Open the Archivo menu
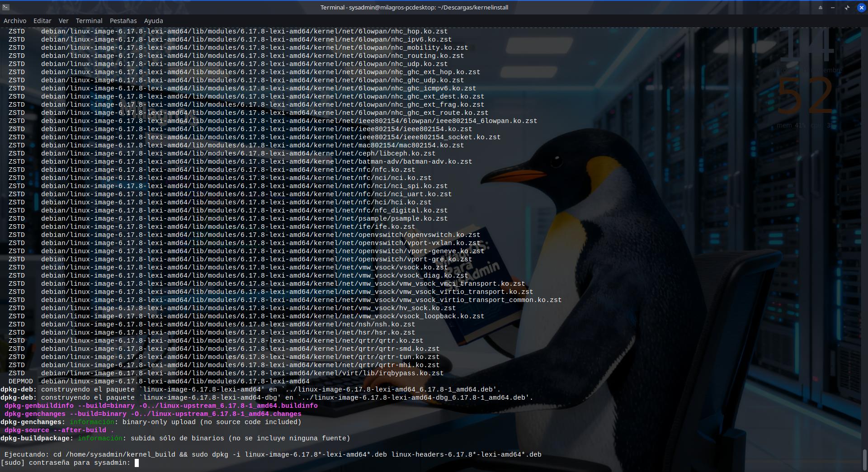Screen dimensions: 868x472 pyautogui.click(x=15, y=21)
